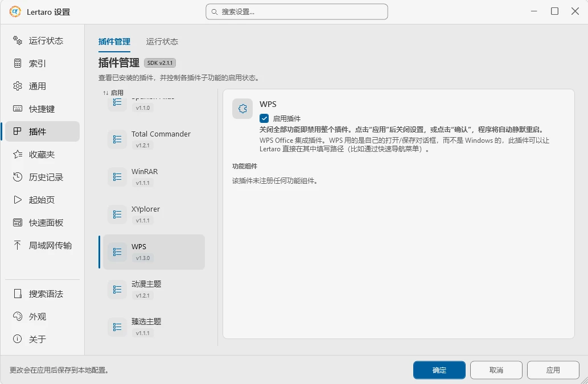Viewport: 588px width, 384px height.
Task: Click the 插件 sidebar icon
Action: tap(18, 131)
